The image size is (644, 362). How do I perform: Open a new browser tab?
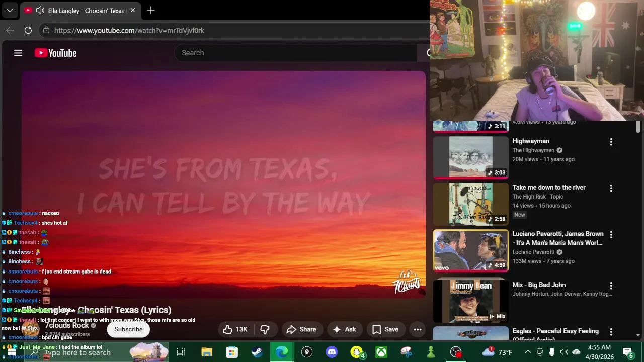[151, 10]
